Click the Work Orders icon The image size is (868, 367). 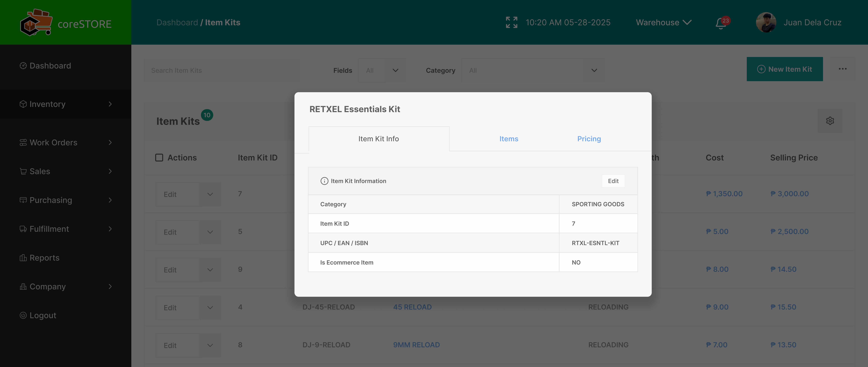pos(23,142)
